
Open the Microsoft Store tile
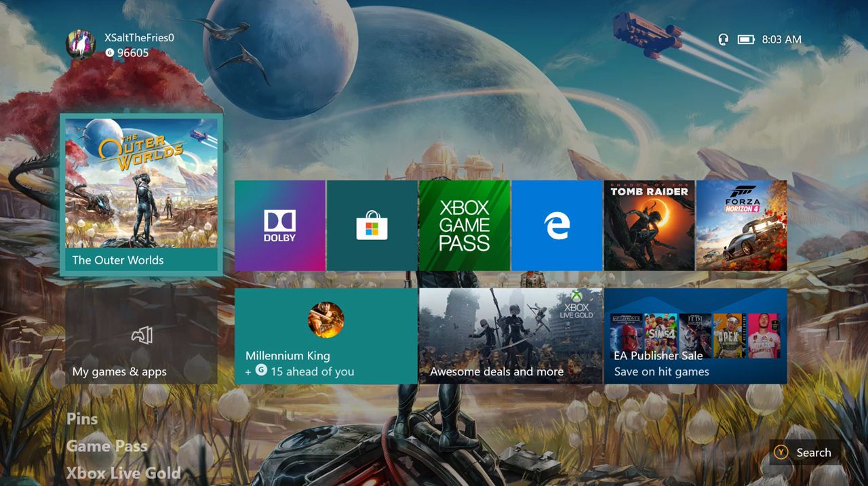[372, 224]
